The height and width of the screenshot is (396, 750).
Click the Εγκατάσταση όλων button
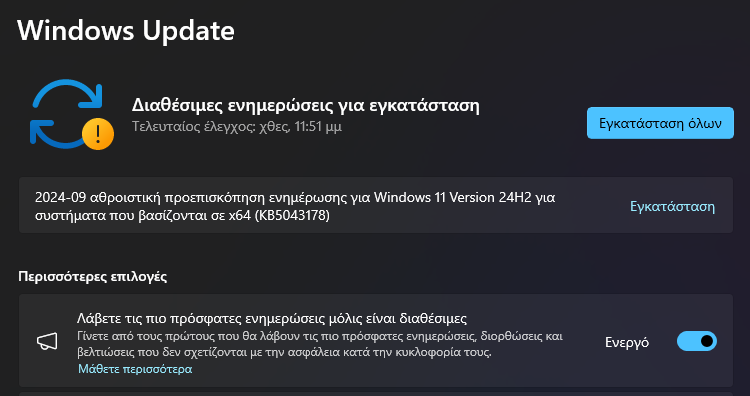point(660,123)
